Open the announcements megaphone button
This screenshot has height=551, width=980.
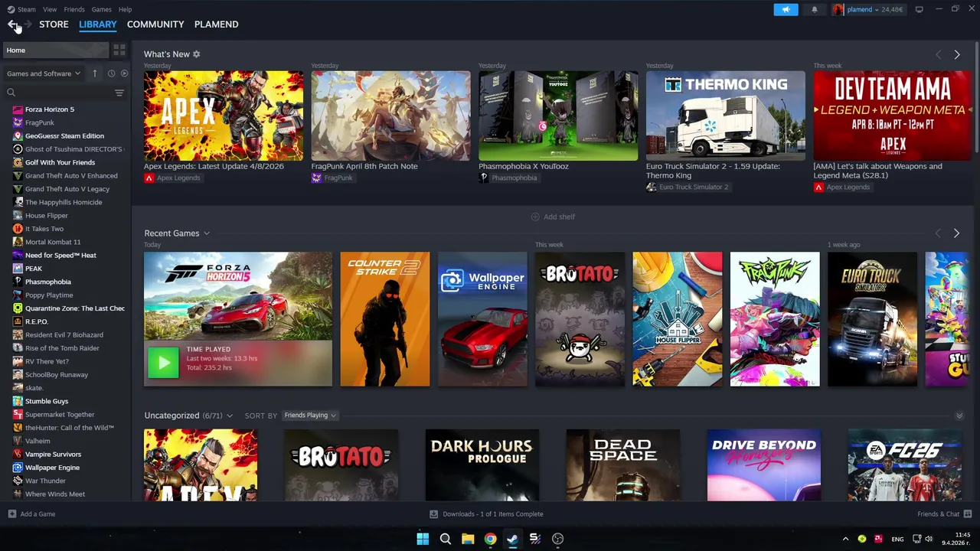786,9
